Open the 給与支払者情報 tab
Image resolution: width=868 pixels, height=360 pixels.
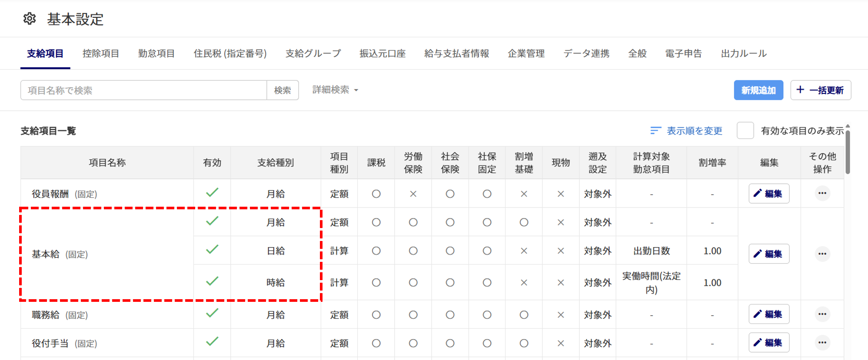pos(457,53)
